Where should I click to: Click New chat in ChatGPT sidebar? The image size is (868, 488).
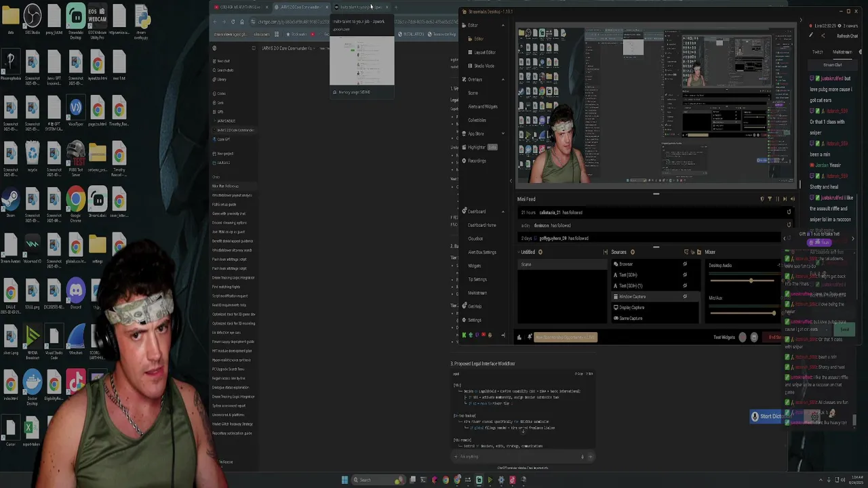222,61
